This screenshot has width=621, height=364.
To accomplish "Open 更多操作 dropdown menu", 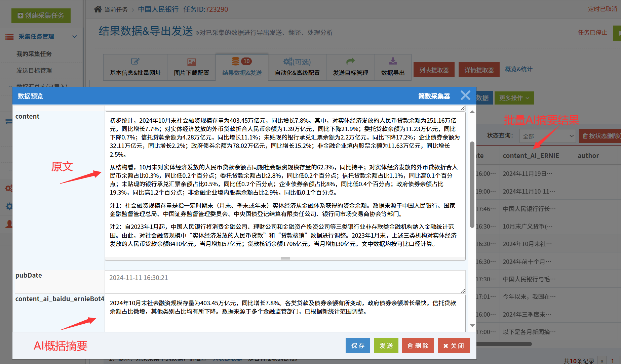I will click(514, 98).
